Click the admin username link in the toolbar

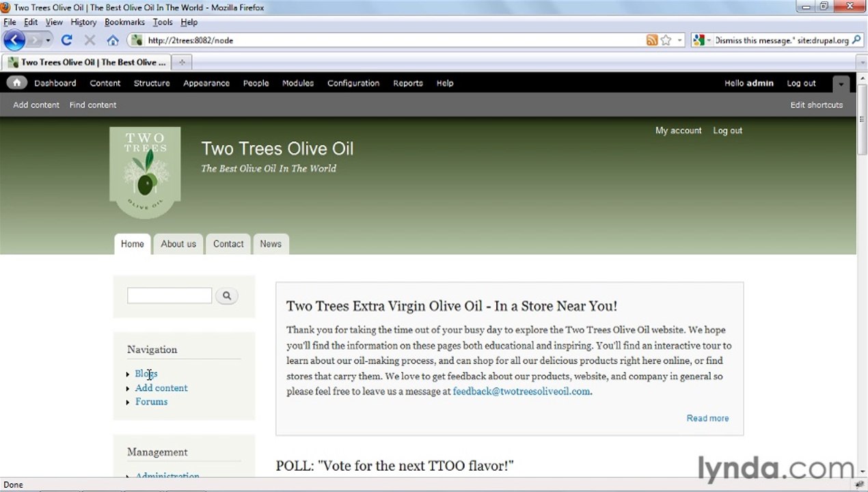coord(760,83)
